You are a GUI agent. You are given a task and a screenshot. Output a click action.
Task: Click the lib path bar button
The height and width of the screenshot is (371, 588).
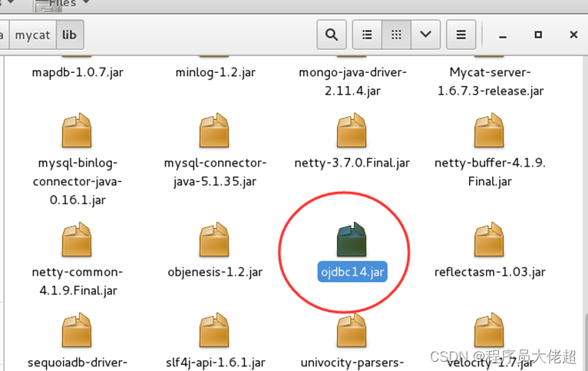(x=69, y=35)
